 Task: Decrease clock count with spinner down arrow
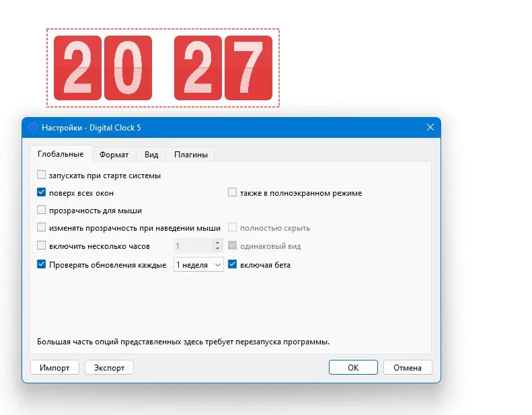(217, 249)
